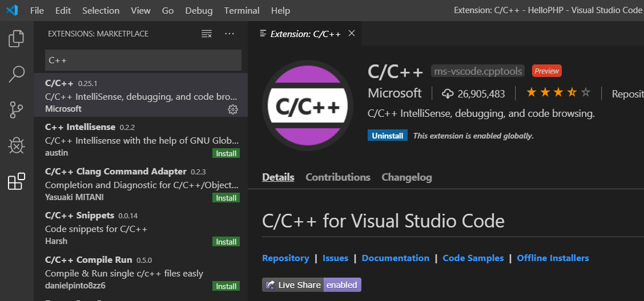The image size is (644, 301).
Task: Open the Debug view with bug icon
Action: pyautogui.click(x=17, y=145)
